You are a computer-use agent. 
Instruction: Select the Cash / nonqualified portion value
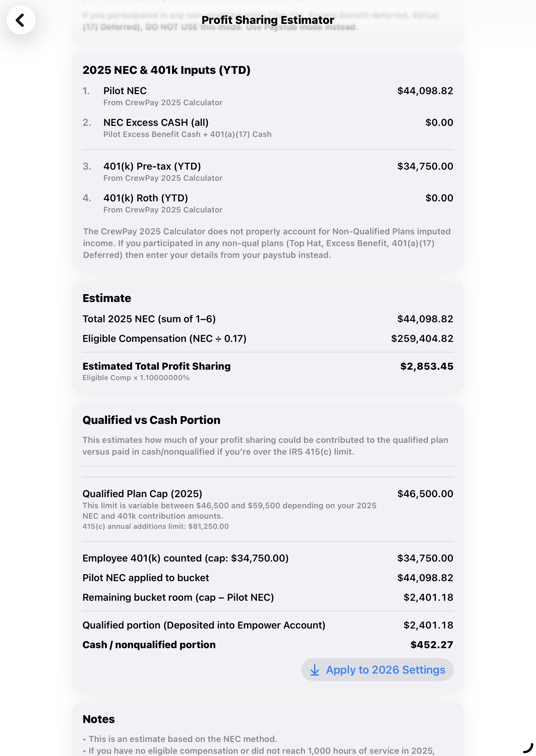[x=431, y=645]
